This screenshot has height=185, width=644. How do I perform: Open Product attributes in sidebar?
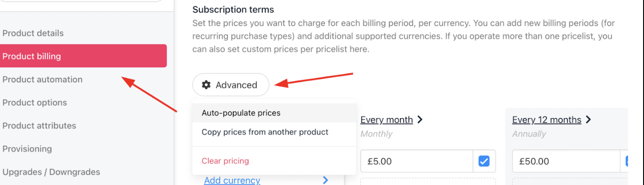[x=39, y=126]
